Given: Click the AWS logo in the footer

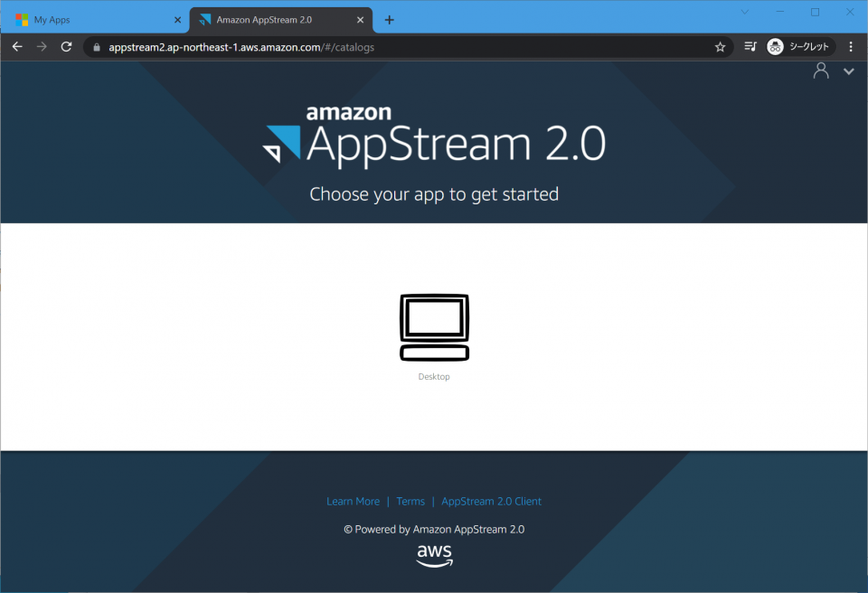Looking at the screenshot, I should pos(435,555).
